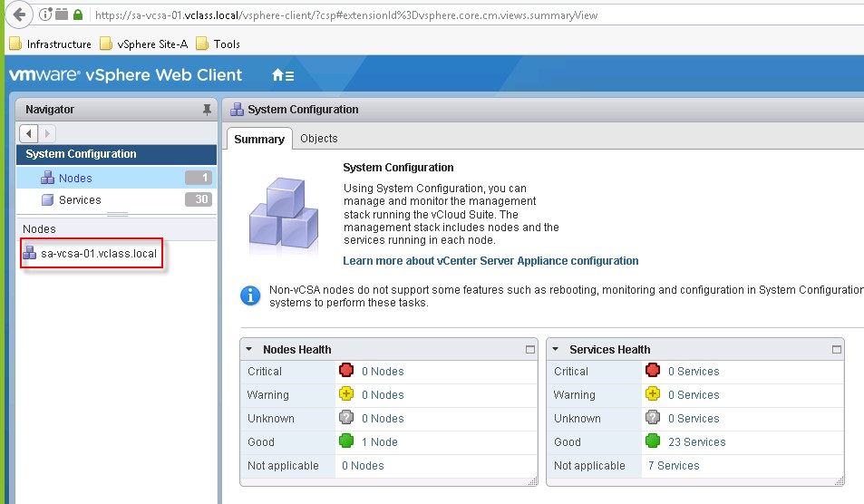Click the yellow Warning nodes status icon
The height and width of the screenshot is (504, 864).
tap(346, 393)
